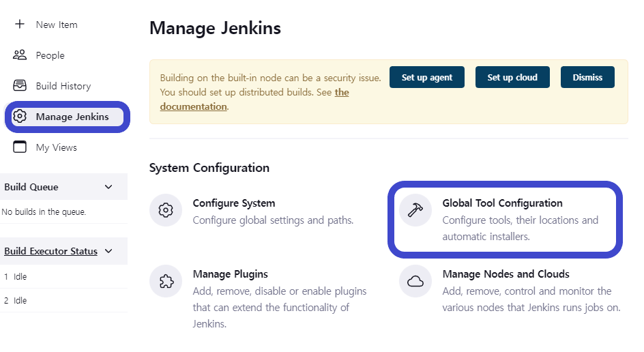Click 'Configure global settings and paths.' description
The width and height of the screenshot is (644, 352).
[x=273, y=220]
